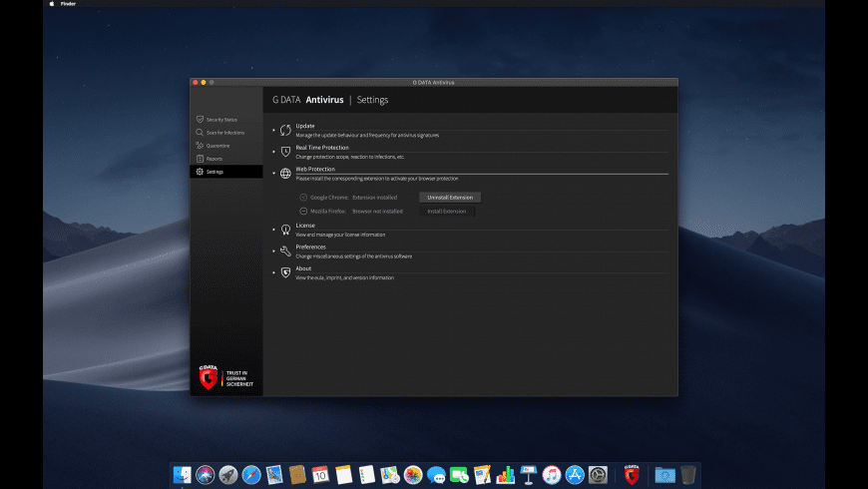Click the License ribbon badge icon

285,230
